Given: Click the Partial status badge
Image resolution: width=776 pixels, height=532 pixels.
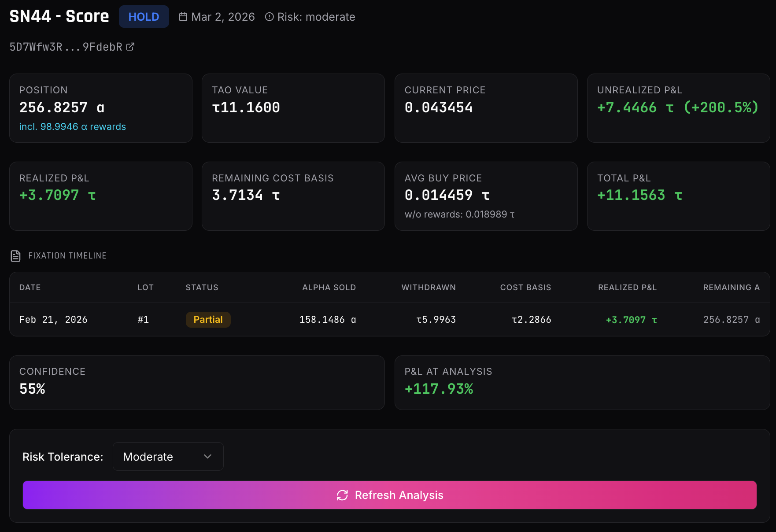Looking at the screenshot, I should coord(208,320).
